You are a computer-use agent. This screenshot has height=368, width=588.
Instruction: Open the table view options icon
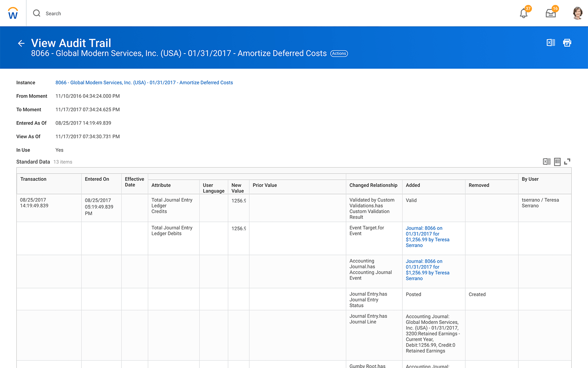pyautogui.click(x=557, y=162)
